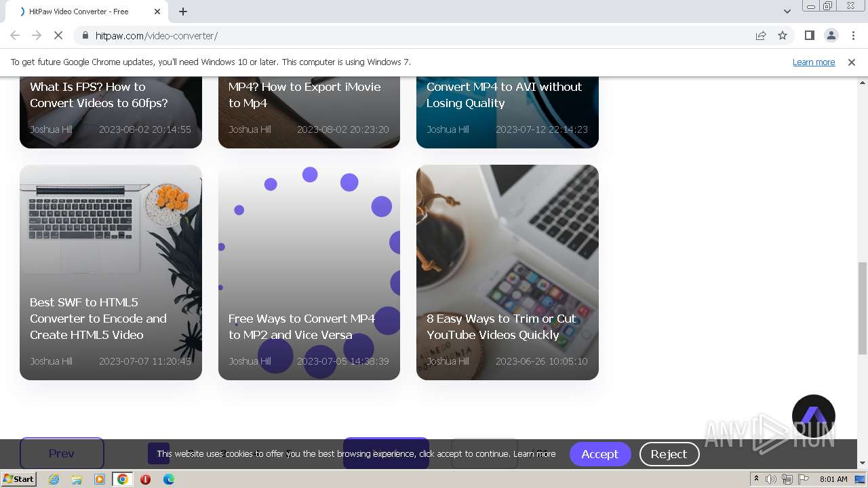868x488 pixels.
Task: Open the Action Center flag icon
Action: [802, 479]
